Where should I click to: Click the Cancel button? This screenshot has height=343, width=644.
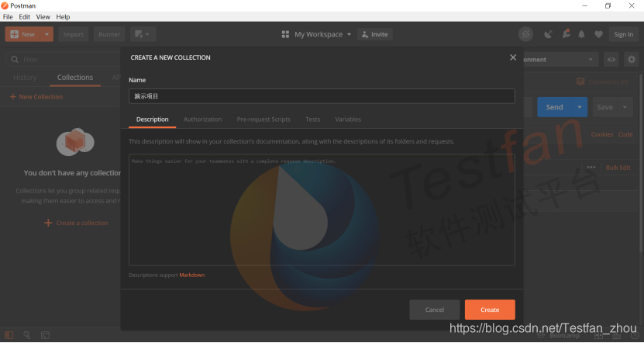pos(434,310)
